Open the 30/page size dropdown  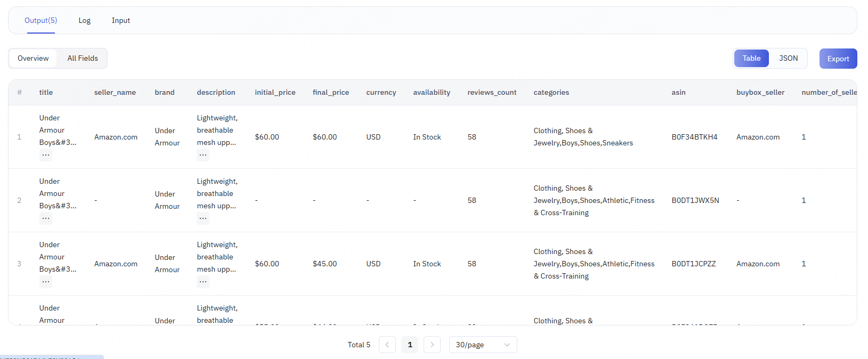click(x=483, y=345)
